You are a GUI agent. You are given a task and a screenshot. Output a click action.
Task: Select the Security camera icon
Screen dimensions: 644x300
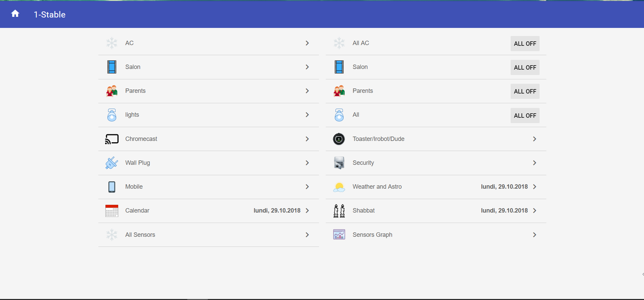tap(339, 162)
